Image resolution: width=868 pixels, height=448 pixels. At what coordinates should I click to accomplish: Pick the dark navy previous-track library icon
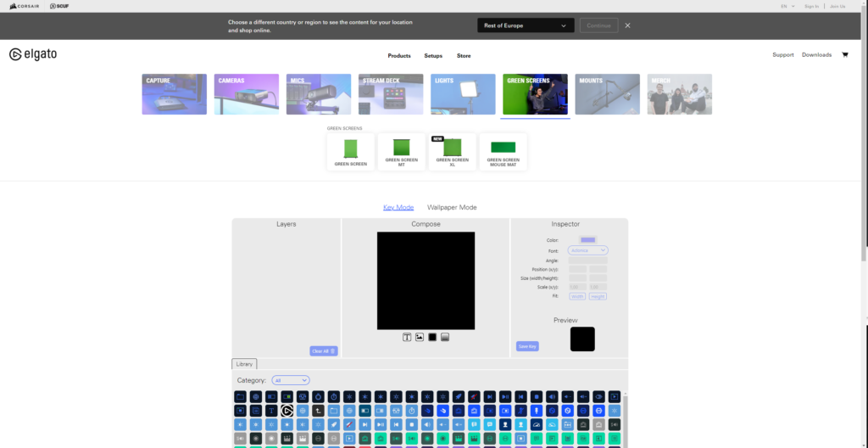pyautogui.click(x=521, y=396)
